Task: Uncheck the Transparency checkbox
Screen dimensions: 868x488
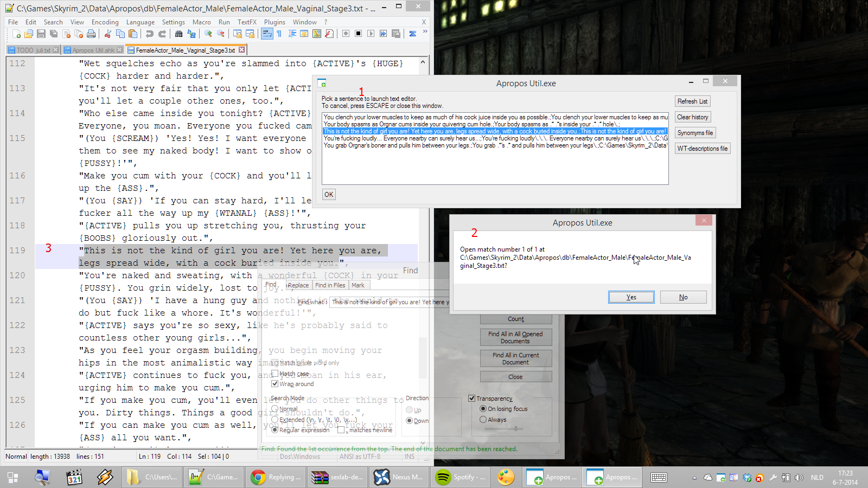Action: [x=472, y=399]
